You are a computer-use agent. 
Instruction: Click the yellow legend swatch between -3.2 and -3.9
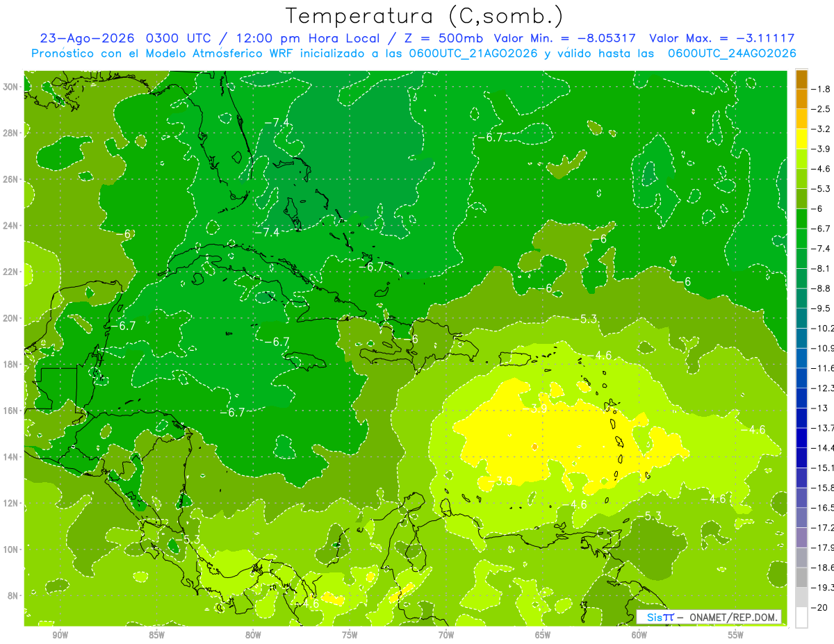pyautogui.click(x=801, y=139)
